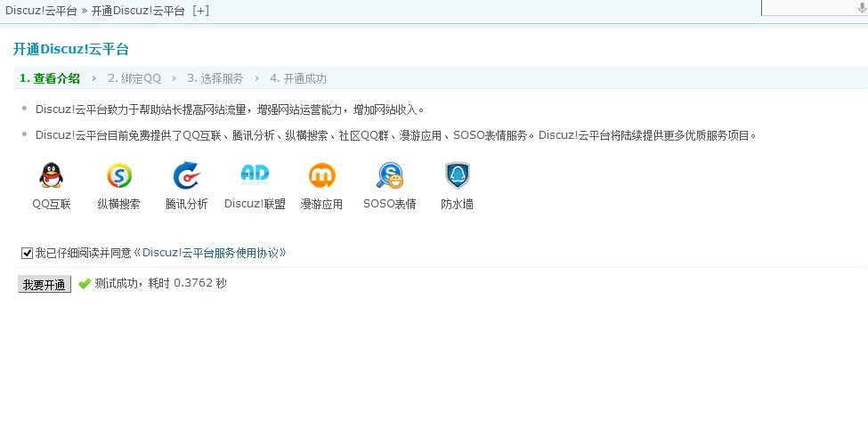Open the Discuz!云平台服务使用协议 link

pos(210,253)
